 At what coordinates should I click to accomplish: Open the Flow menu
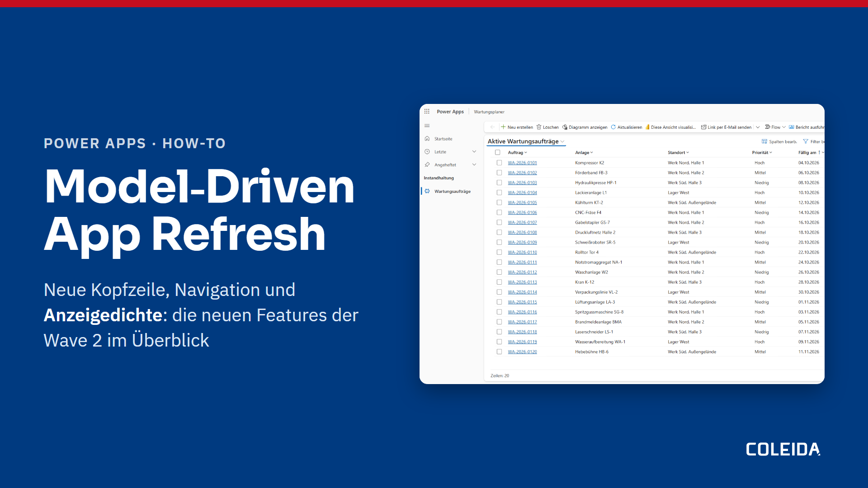point(775,127)
